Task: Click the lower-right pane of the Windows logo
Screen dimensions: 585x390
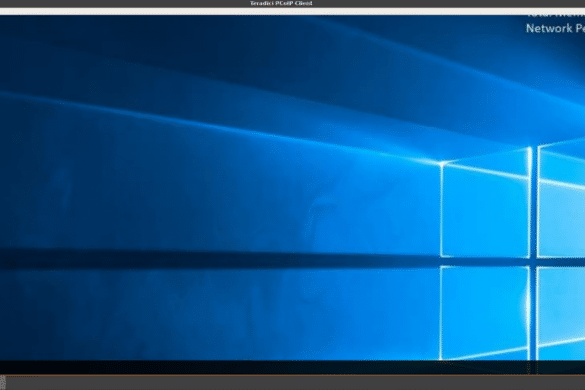Action: click(x=561, y=313)
